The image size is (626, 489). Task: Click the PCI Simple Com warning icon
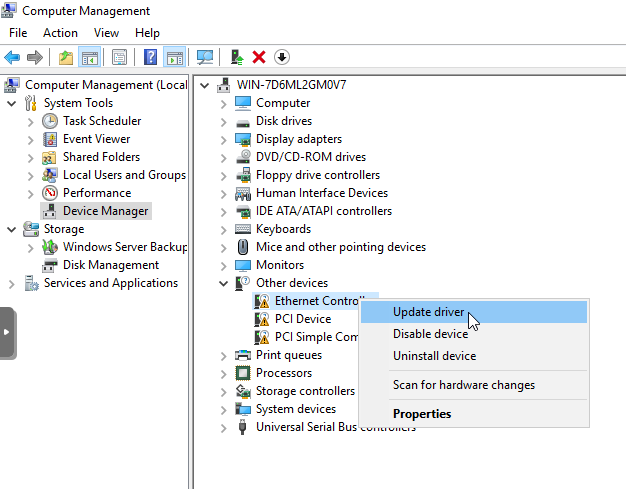pyautogui.click(x=262, y=337)
